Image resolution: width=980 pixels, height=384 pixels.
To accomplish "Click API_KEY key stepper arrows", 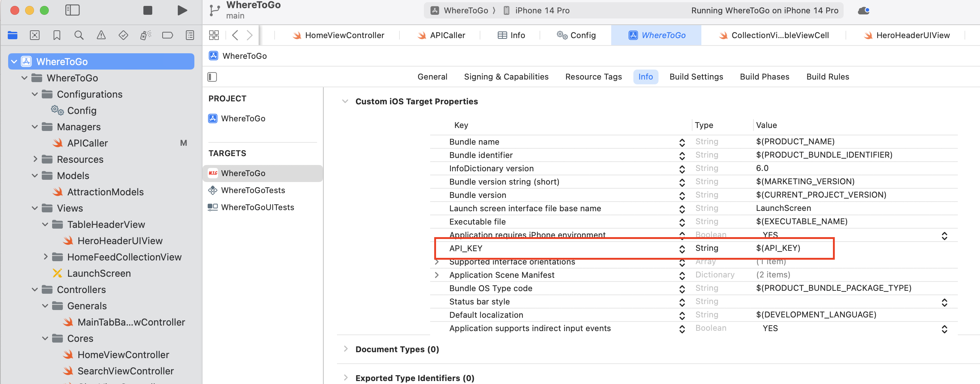I will (x=682, y=249).
